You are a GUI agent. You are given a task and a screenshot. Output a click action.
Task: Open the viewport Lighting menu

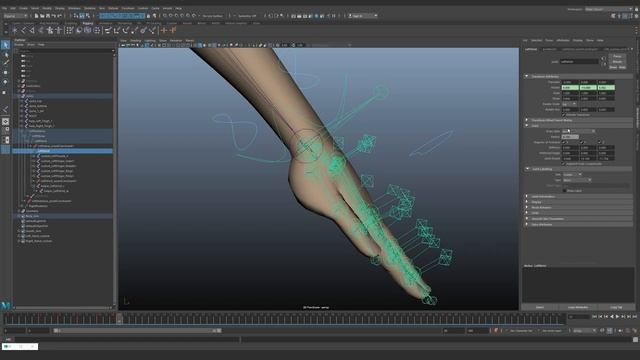point(150,40)
